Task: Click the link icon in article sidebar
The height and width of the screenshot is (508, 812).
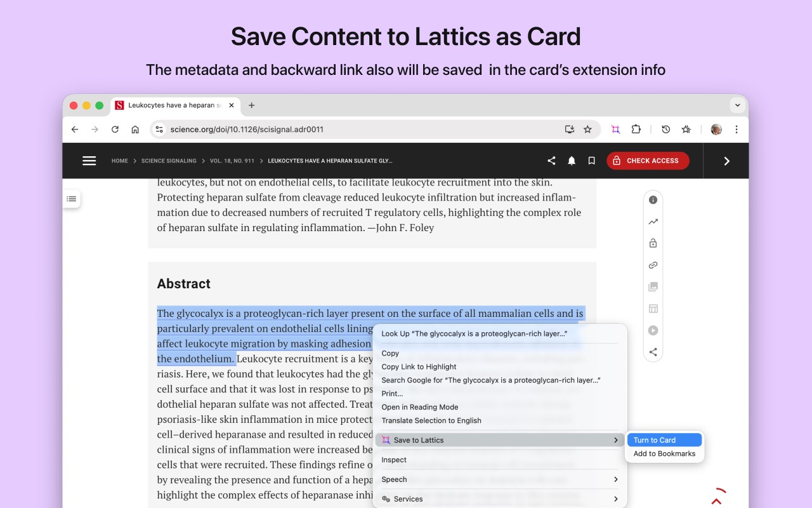Action: [653, 265]
